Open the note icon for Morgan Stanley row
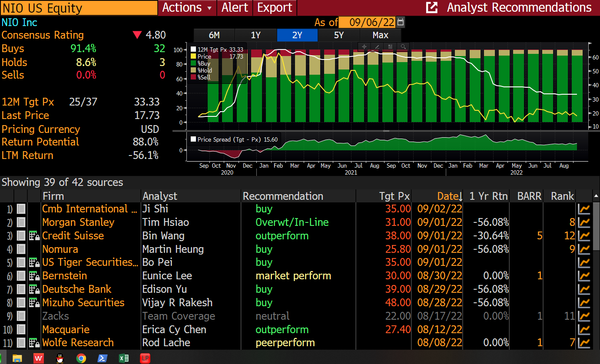Screen dimensions: 600x364 click(21, 222)
